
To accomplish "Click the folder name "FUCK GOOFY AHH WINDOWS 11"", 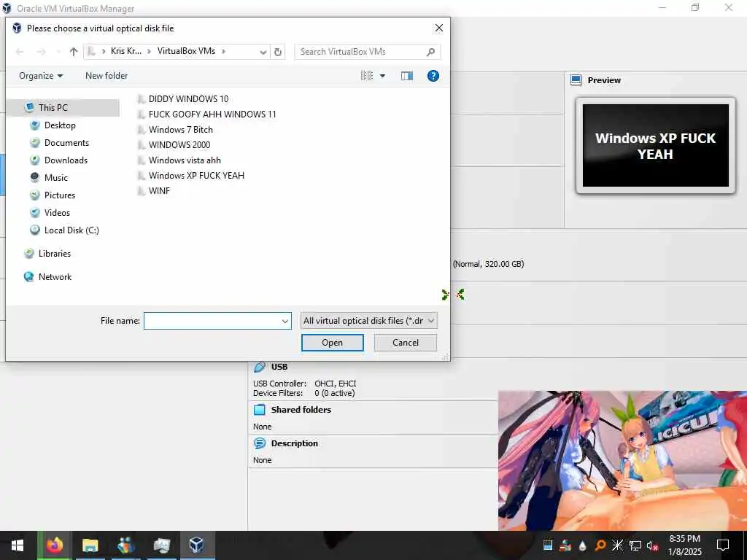I will click(212, 114).
